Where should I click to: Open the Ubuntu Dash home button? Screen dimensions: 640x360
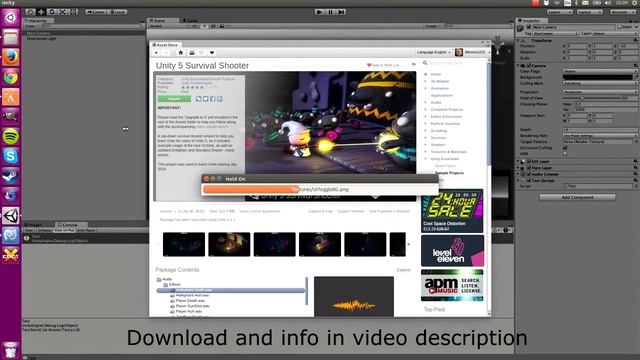click(11, 17)
